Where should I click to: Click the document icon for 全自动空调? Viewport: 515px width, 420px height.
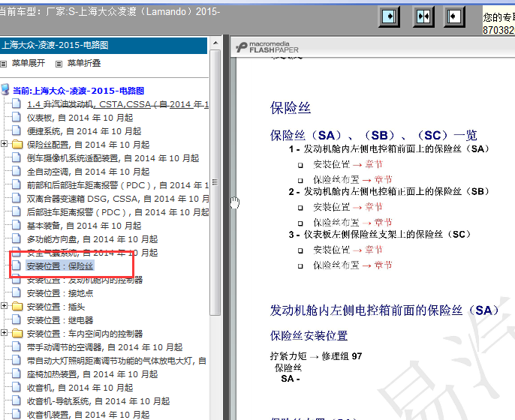tap(16, 171)
